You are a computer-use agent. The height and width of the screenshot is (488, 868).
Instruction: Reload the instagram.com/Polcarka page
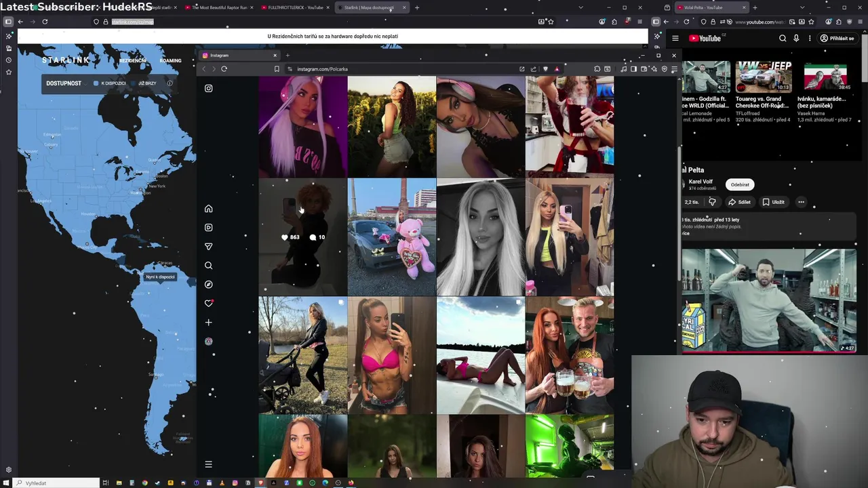[224, 68]
